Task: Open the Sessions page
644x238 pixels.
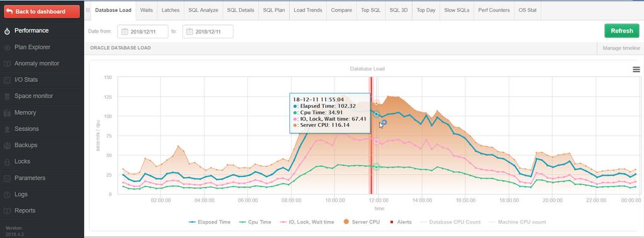Action: 26,129
